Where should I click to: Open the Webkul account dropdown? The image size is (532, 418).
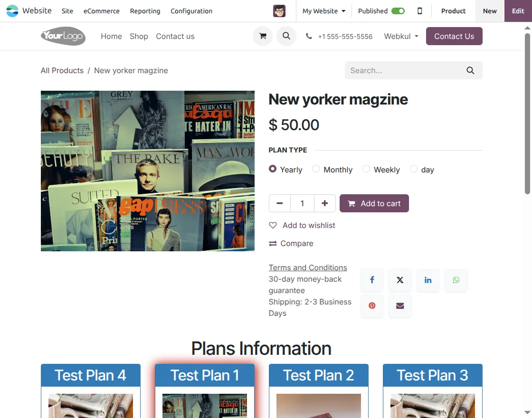[x=400, y=36]
